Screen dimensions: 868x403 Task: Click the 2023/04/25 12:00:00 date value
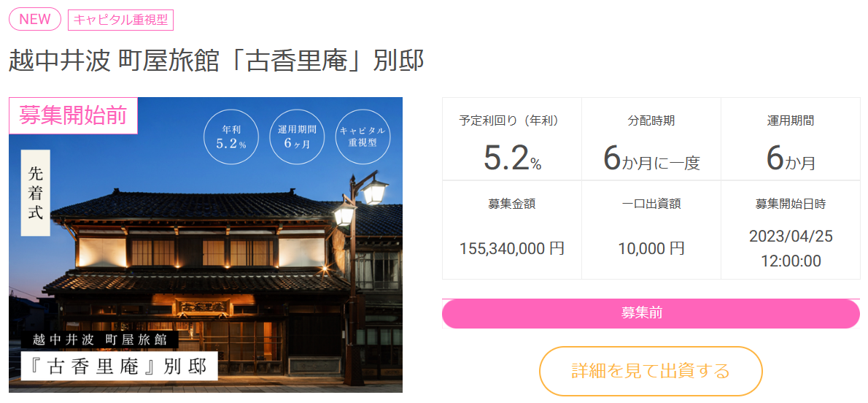point(791,249)
